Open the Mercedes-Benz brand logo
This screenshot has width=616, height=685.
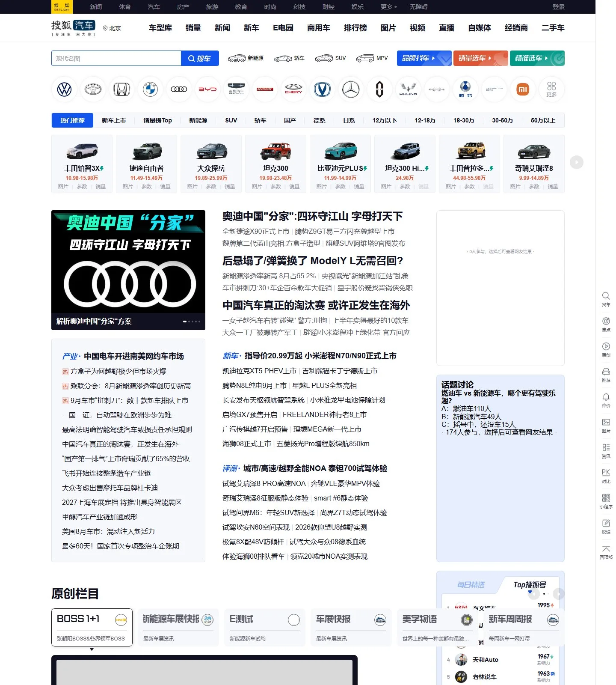click(x=351, y=89)
